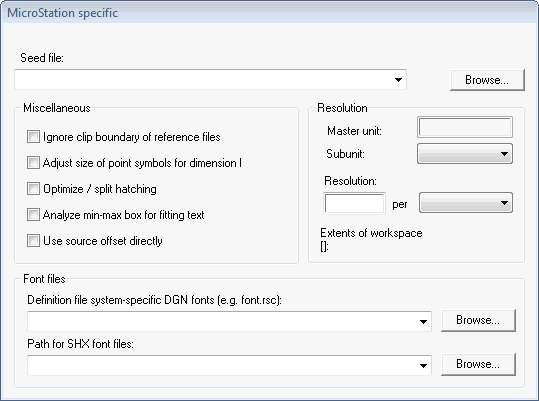Click the 'MicroStation specific' title text
The height and width of the screenshot is (401, 539).
63,13
